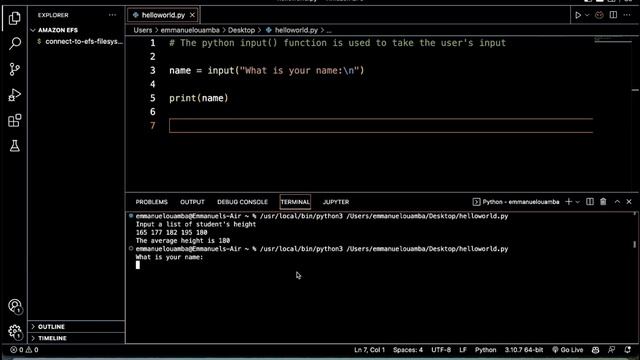Click Ln 7, Col 1 in status bar

pos(369,350)
